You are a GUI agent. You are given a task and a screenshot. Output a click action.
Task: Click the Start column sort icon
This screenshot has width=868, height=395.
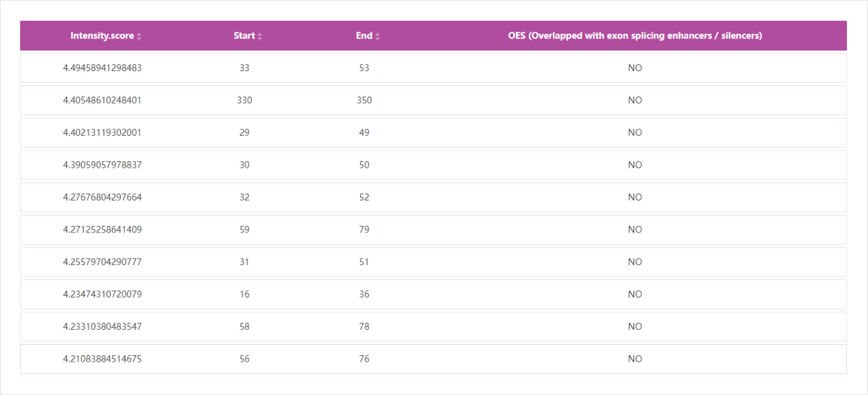point(260,37)
